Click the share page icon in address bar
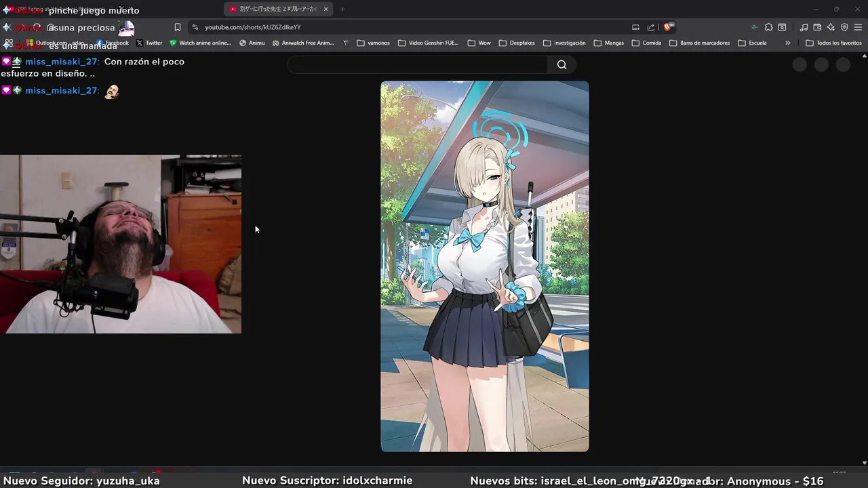This screenshot has height=488, width=868. [x=651, y=27]
